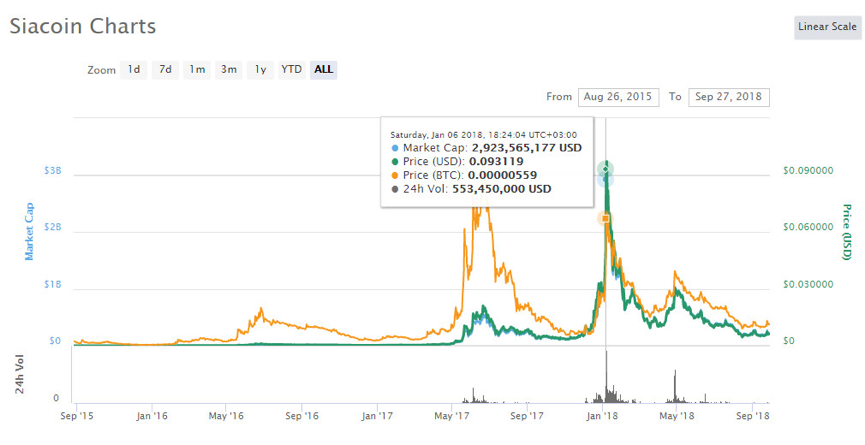
Task: Select the 7d zoom range
Action: [x=165, y=69]
